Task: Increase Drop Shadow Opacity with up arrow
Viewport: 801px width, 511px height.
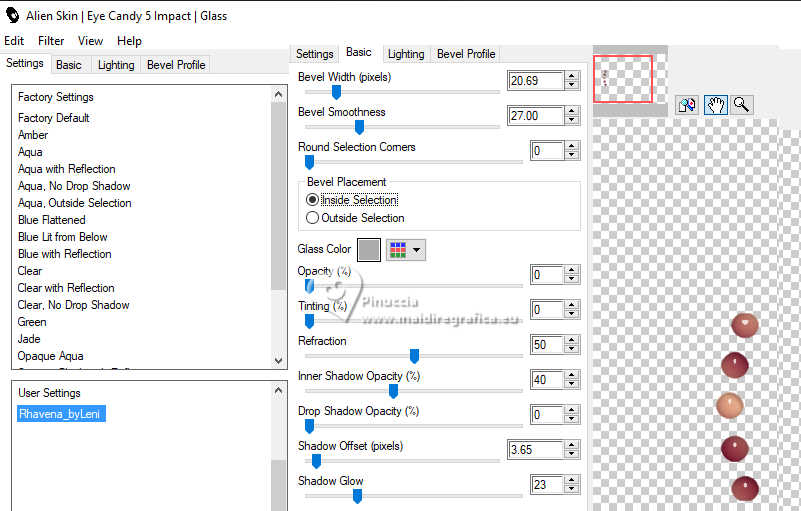Action: pyautogui.click(x=572, y=410)
